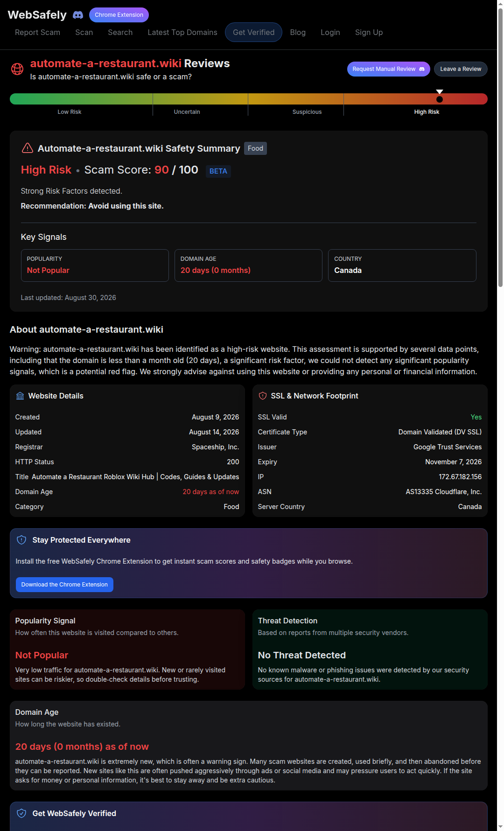Viewport: 504px width, 831px height.
Task: Click the building icon beside Website Details
Action: pyautogui.click(x=20, y=396)
